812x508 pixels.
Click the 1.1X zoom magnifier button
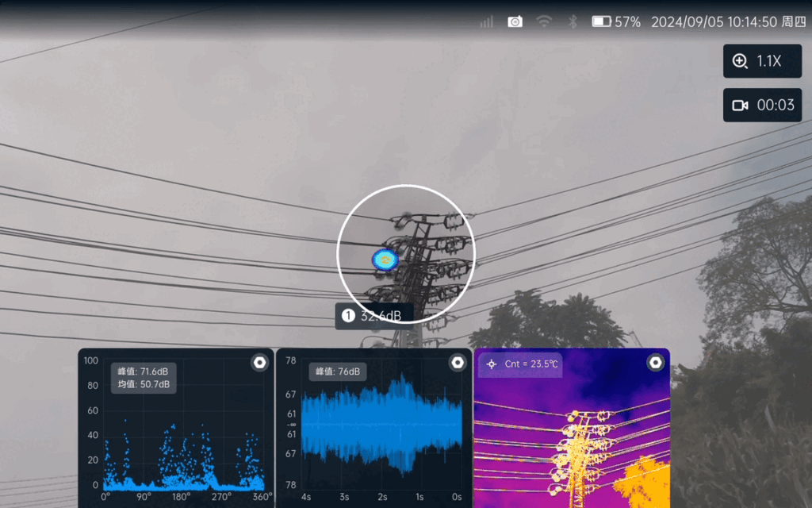coord(761,61)
